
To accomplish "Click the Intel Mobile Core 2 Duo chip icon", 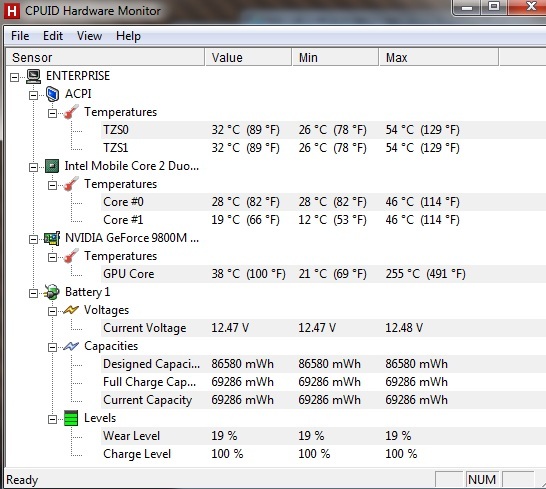I will pyautogui.click(x=52, y=166).
